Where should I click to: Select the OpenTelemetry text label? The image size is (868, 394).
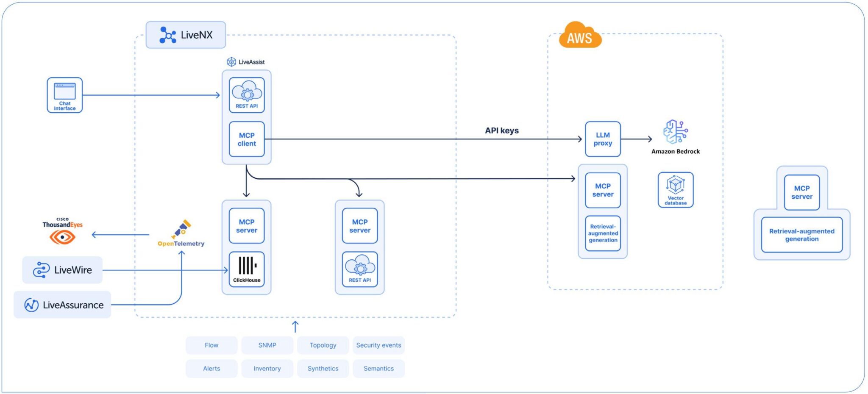pyautogui.click(x=181, y=244)
